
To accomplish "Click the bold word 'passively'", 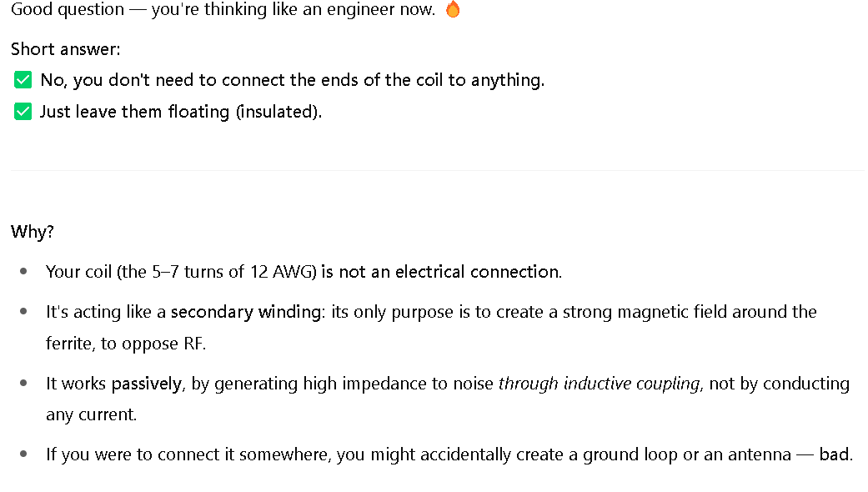I will [147, 384].
